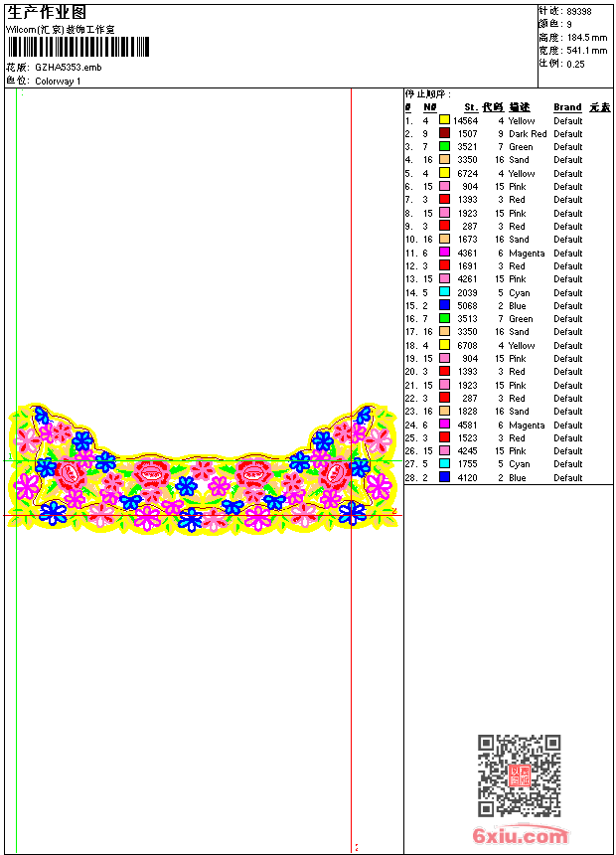
Task: Select the scale value 0.25
Action: click(x=575, y=65)
